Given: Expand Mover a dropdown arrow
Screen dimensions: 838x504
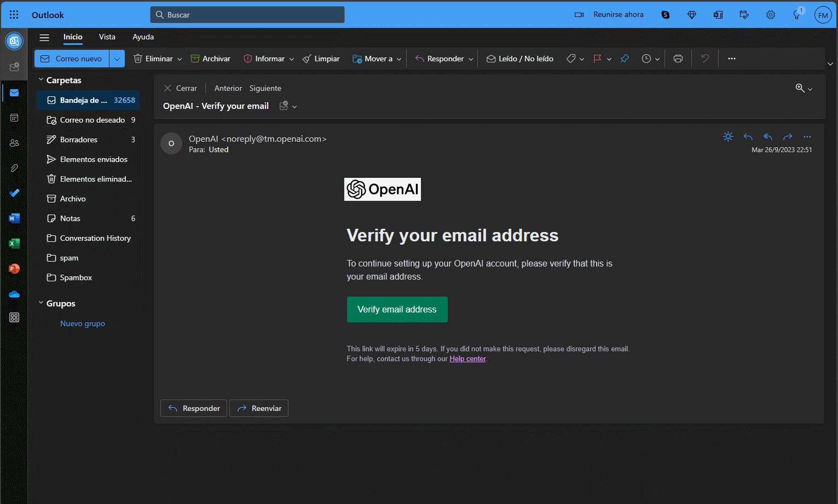Looking at the screenshot, I should (x=399, y=59).
